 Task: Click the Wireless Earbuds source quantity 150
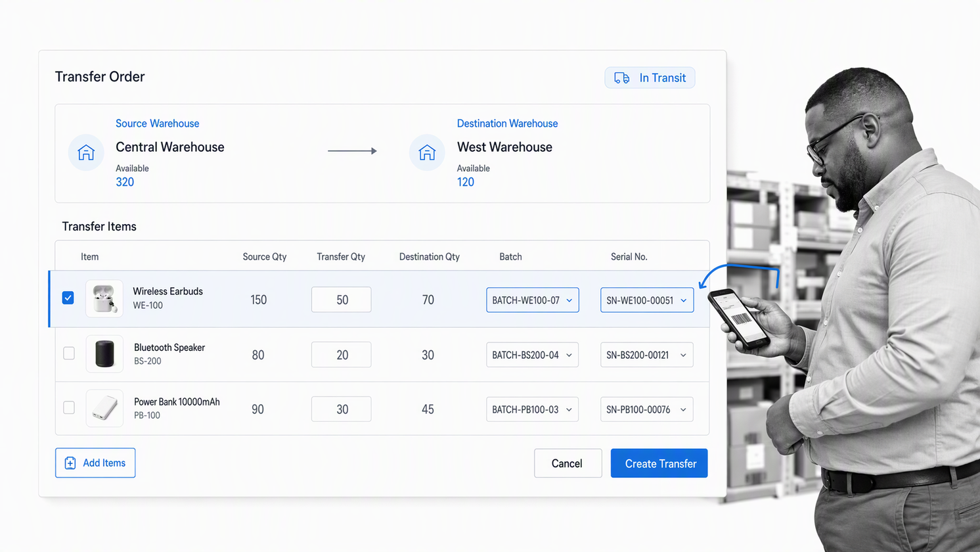tap(259, 300)
